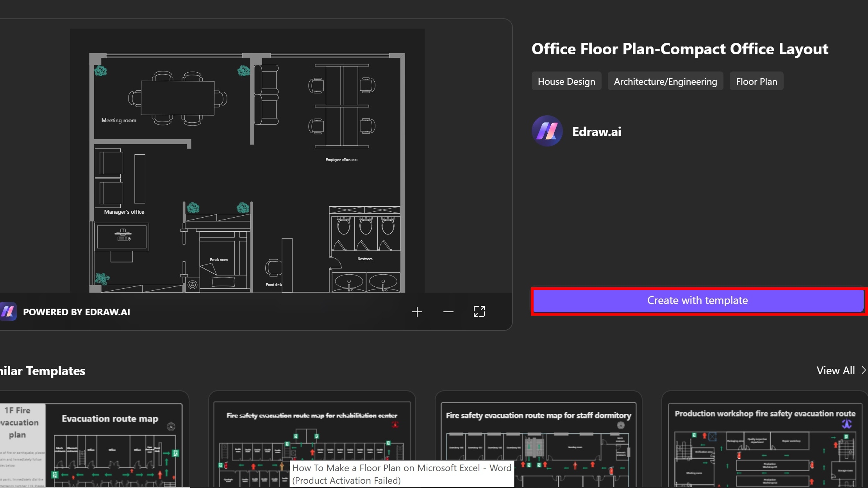Open the staff dormitory evacuation template

[x=539, y=440]
